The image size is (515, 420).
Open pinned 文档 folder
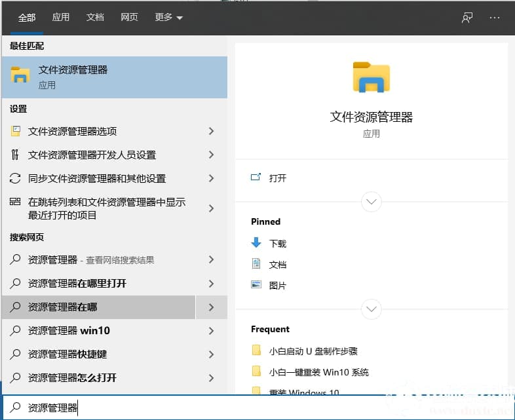pyautogui.click(x=278, y=264)
